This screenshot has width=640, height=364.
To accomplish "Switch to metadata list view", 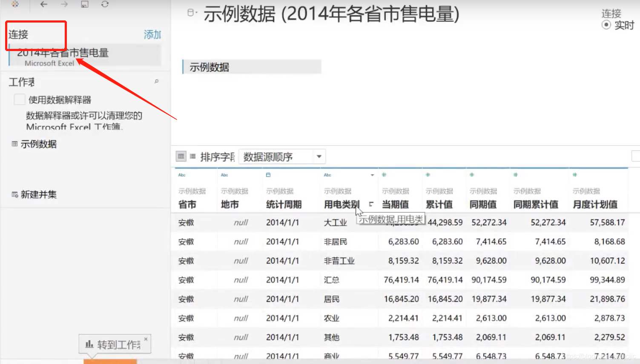I will pyautogui.click(x=193, y=156).
